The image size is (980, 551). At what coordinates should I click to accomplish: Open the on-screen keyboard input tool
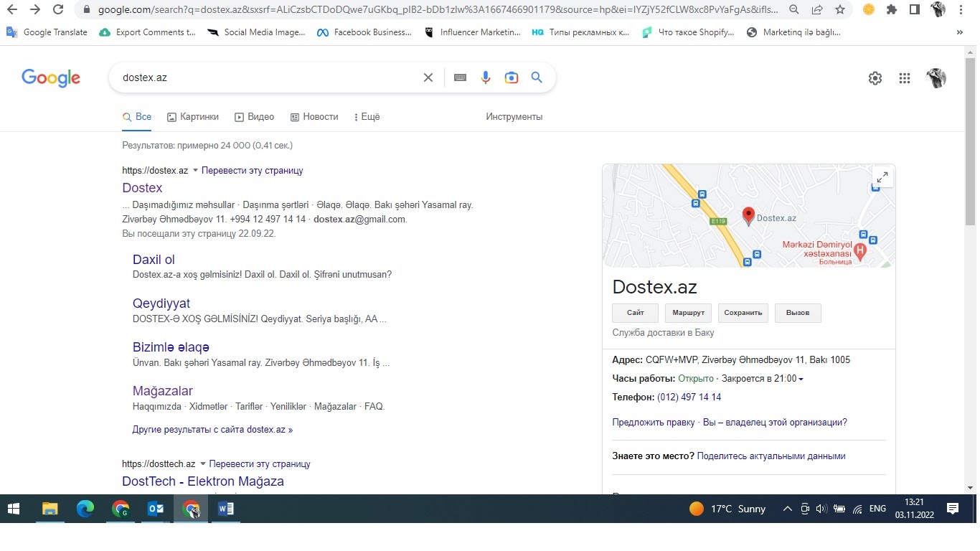pyautogui.click(x=461, y=77)
